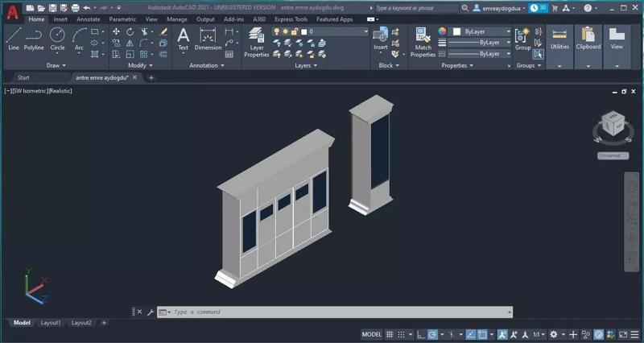Select the Line tool
The width and height of the screenshot is (644, 343).
(14, 39)
